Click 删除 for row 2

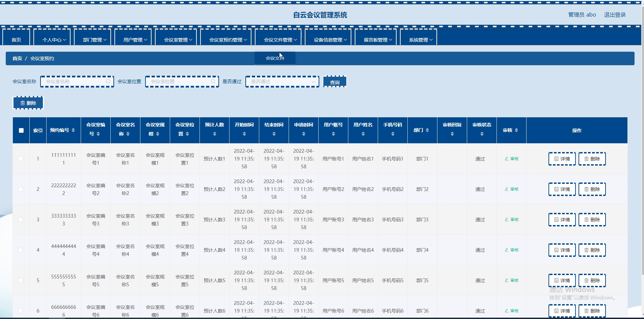pos(592,189)
